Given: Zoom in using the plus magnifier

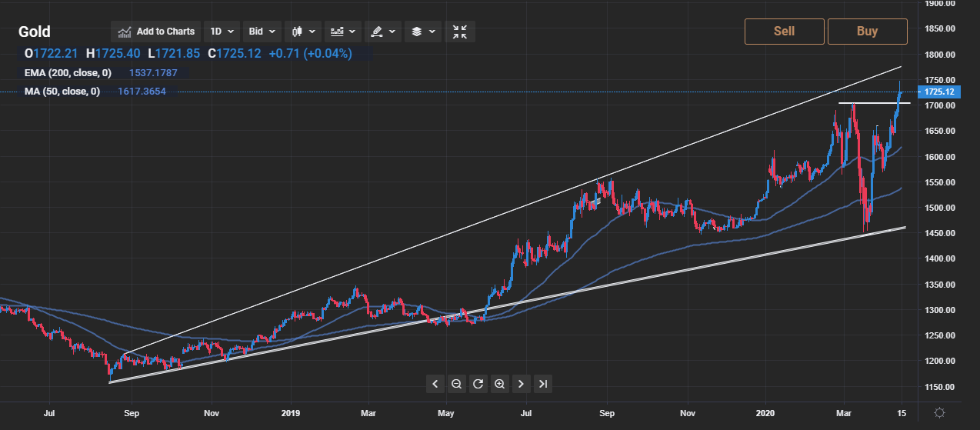Looking at the screenshot, I should point(499,384).
